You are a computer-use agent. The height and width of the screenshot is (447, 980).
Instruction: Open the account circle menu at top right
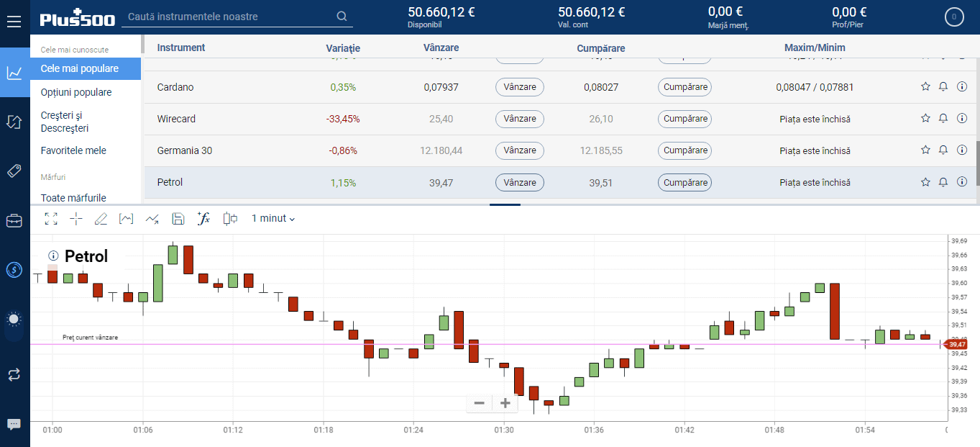pos(954,17)
